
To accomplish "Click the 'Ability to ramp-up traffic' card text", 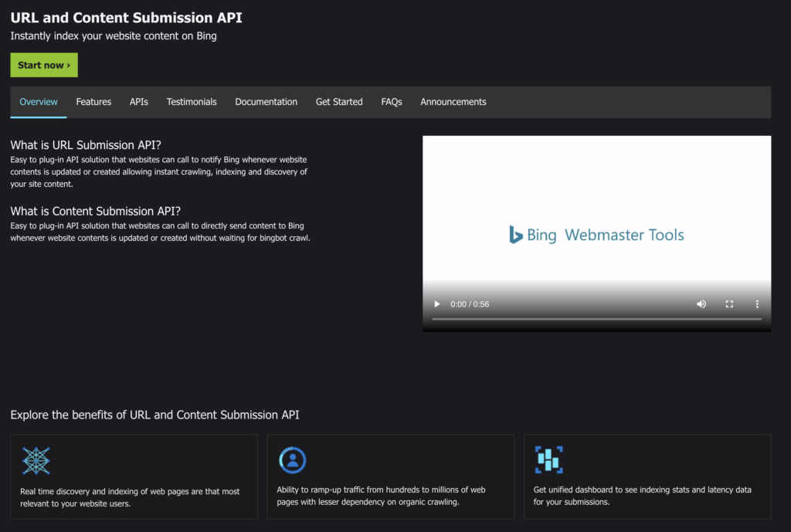I will tap(381, 496).
